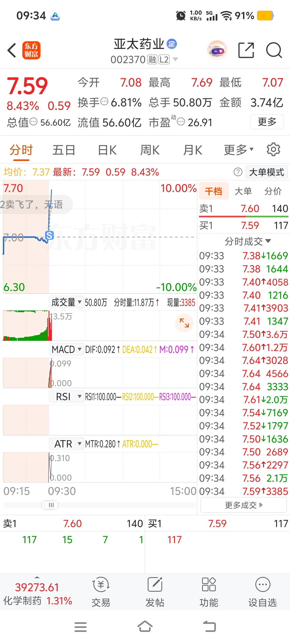Image resolution: width=290 pixels, height=644 pixels.
Task: Tap the 现量:3385 value
Action: click(x=181, y=303)
